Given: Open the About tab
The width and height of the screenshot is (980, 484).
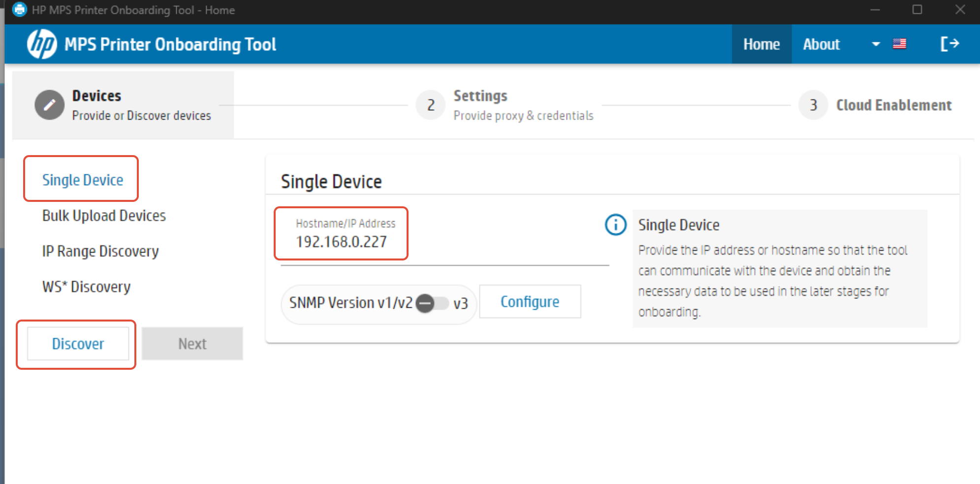Looking at the screenshot, I should [x=821, y=44].
